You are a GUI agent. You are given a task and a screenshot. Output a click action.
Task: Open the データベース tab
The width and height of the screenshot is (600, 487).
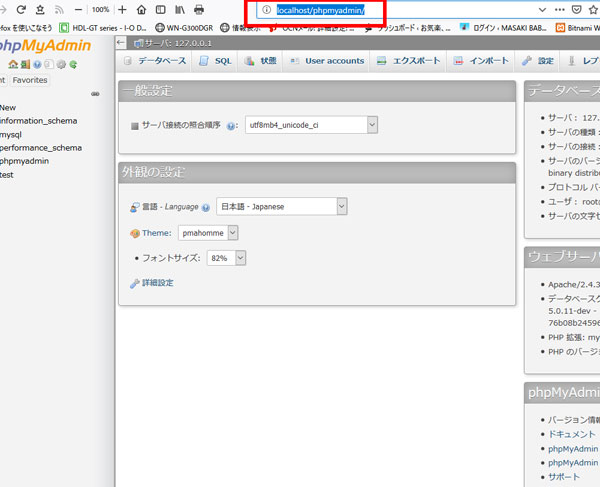pos(155,60)
